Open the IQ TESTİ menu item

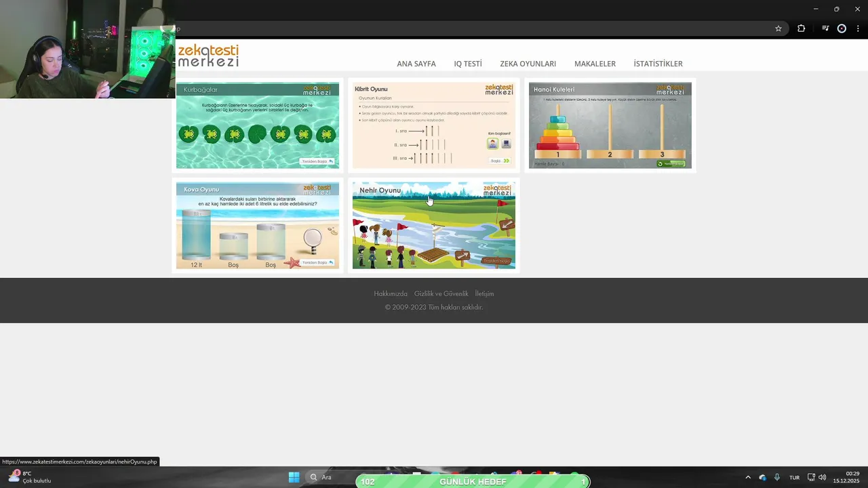pyautogui.click(x=468, y=64)
